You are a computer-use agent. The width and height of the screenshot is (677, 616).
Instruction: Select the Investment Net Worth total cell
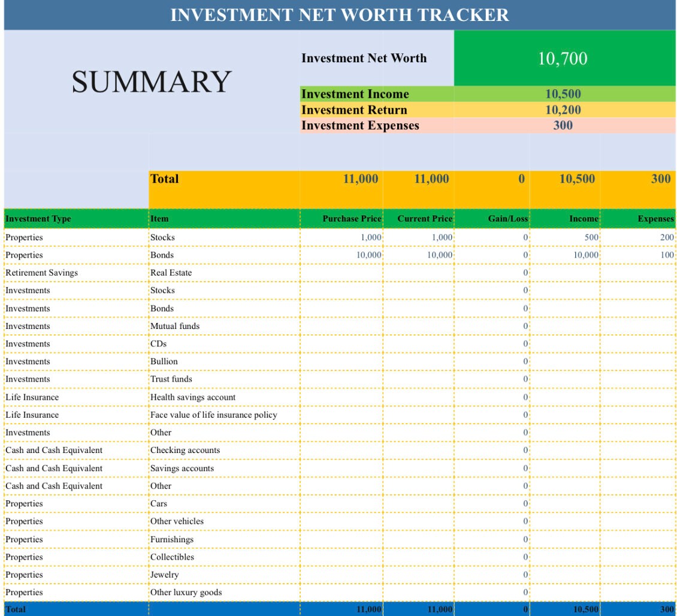[x=563, y=58]
